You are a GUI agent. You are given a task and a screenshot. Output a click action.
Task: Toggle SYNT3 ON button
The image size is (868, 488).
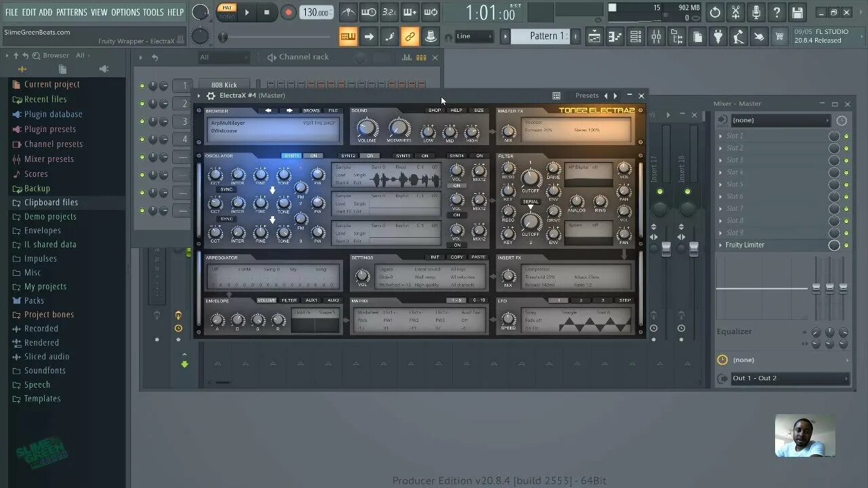pos(425,156)
